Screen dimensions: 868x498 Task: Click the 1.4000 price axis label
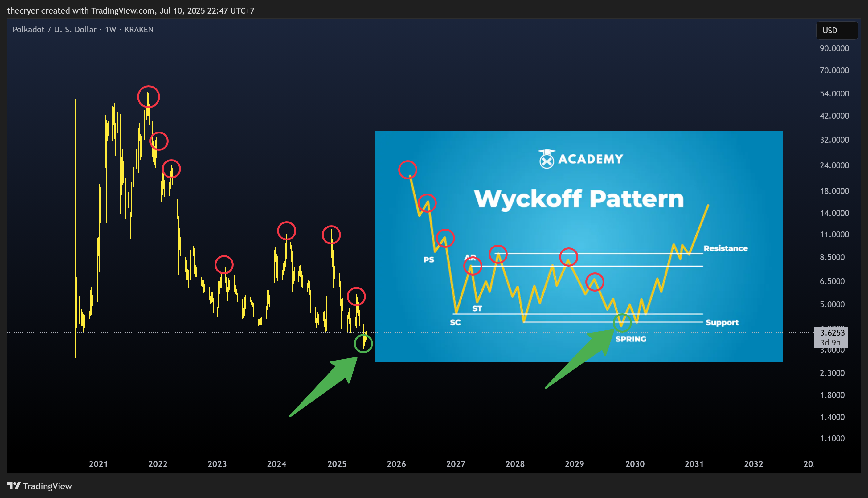(832, 417)
